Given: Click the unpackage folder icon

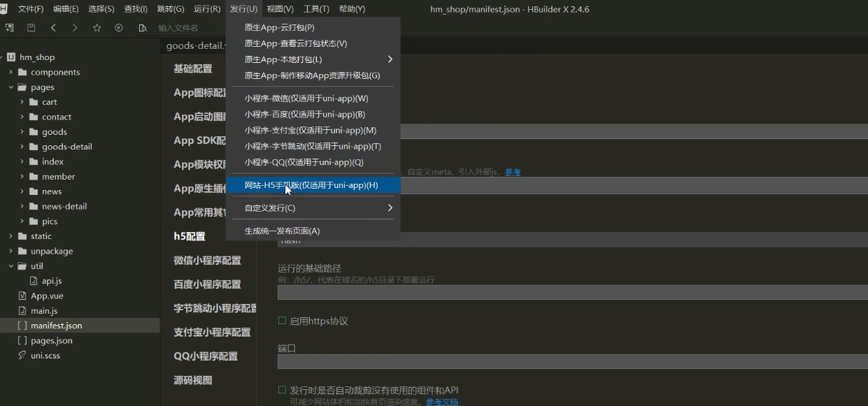Looking at the screenshot, I should pyautogui.click(x=22, y=251).
